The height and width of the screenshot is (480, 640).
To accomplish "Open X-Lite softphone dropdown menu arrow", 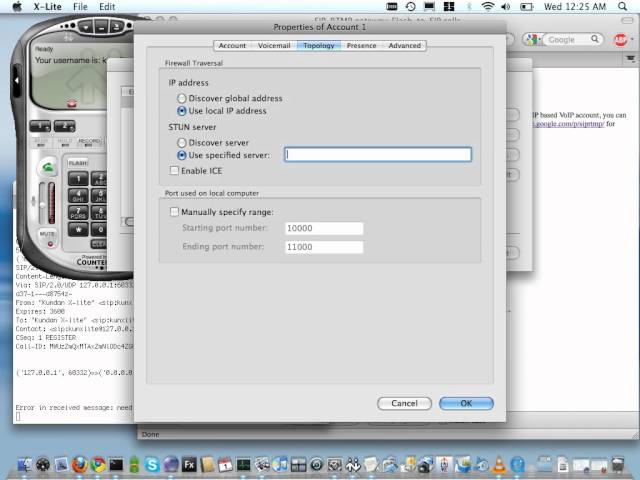I will [x=86, y=27].
